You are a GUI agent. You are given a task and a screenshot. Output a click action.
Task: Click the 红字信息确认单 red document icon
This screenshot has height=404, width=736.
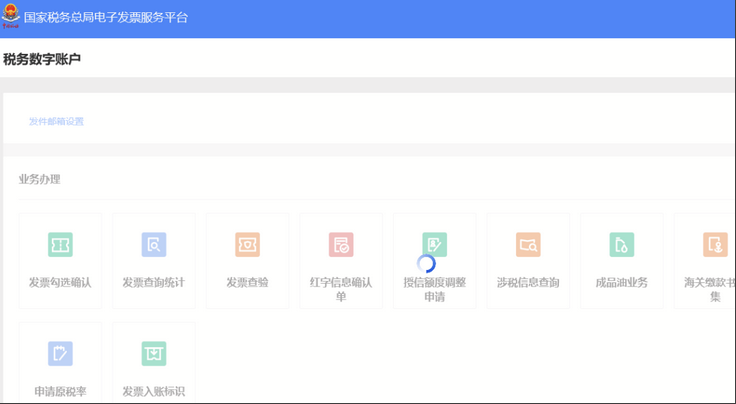(341, 245)
